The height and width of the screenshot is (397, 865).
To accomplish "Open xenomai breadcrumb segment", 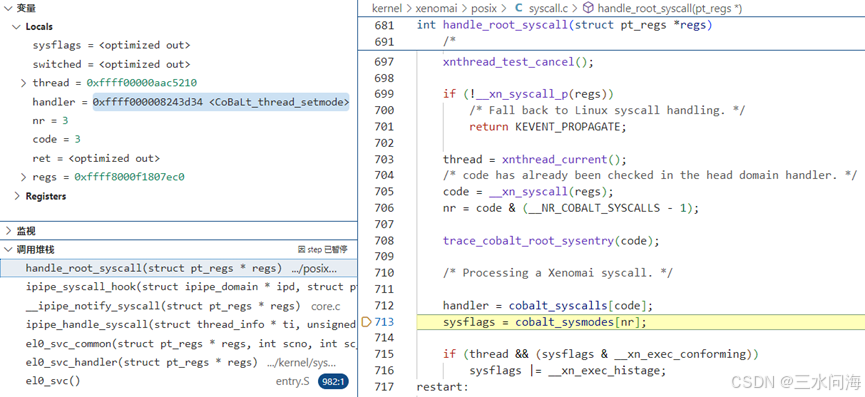I will pyautogui.click(x=436, y=8).
